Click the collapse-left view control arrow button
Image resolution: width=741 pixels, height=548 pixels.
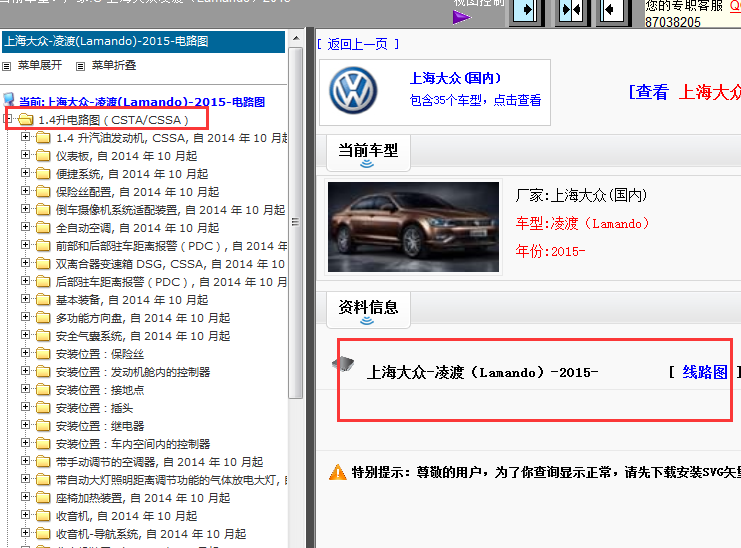[613, 10]
